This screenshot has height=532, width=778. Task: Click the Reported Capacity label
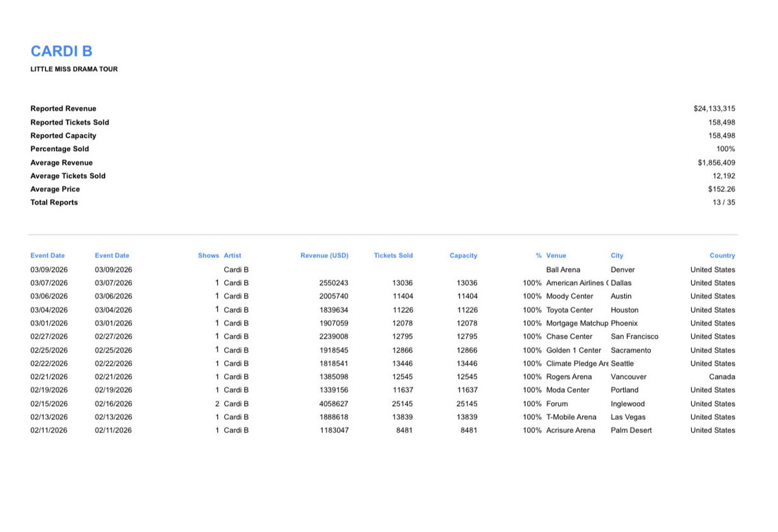point(63,135)
